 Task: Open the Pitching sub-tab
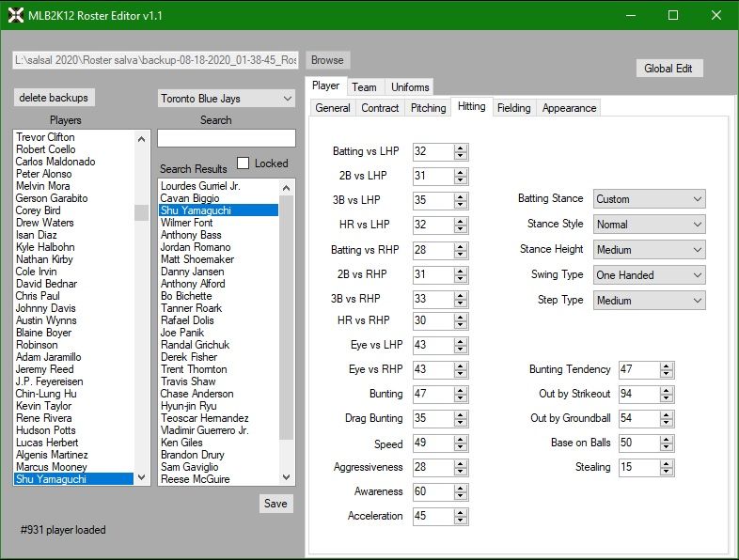pos(428,108)
